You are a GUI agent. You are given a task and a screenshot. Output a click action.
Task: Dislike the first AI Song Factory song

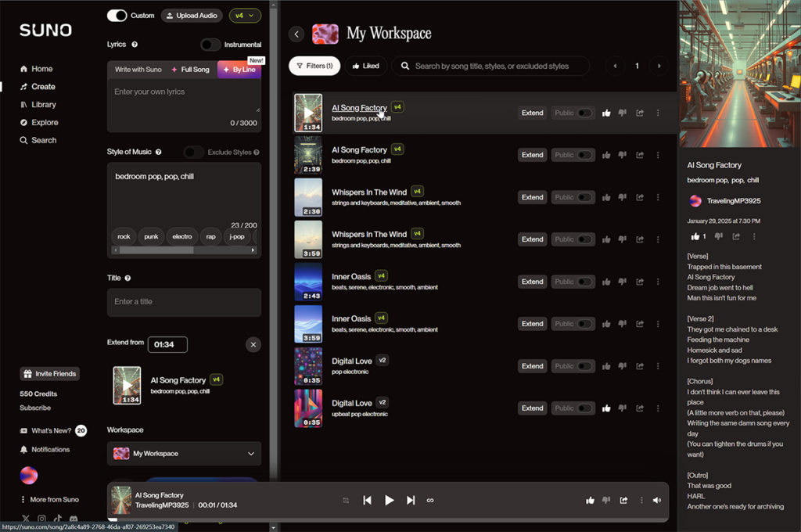point(622,113)
